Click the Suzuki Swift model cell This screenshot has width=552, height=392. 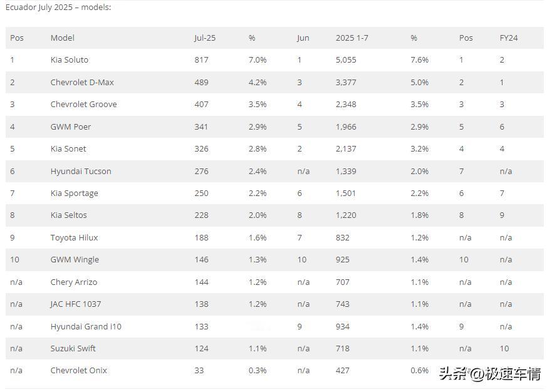pos(73,348)
